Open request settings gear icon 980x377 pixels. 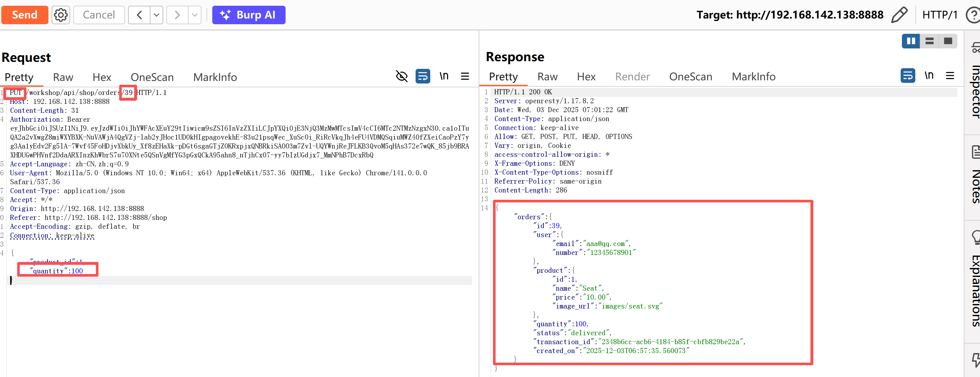coord(61,15)
